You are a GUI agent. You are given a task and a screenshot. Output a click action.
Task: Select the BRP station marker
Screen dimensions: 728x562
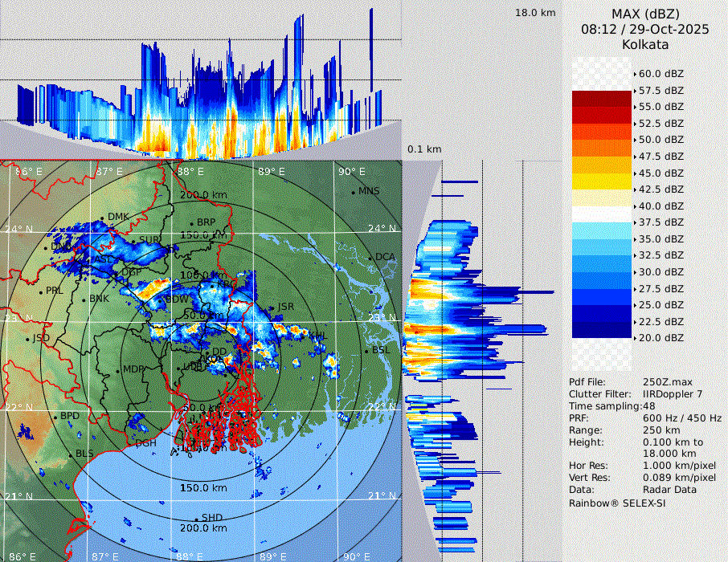point(192,223)
